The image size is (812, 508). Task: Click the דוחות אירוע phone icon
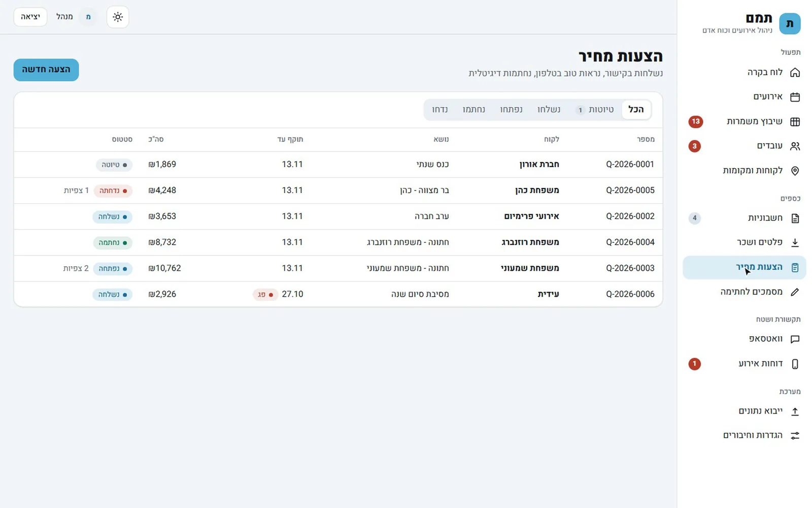tap(795, 364)
